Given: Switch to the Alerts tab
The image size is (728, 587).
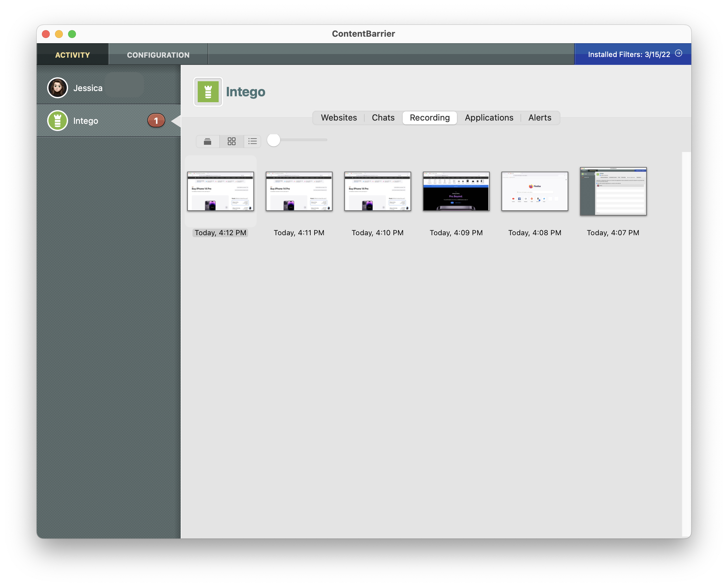Looking at the screenshot, I should coord(539,118).
